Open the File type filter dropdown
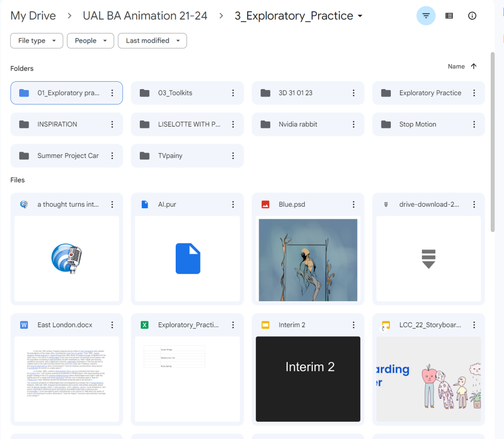 (36, 41)
